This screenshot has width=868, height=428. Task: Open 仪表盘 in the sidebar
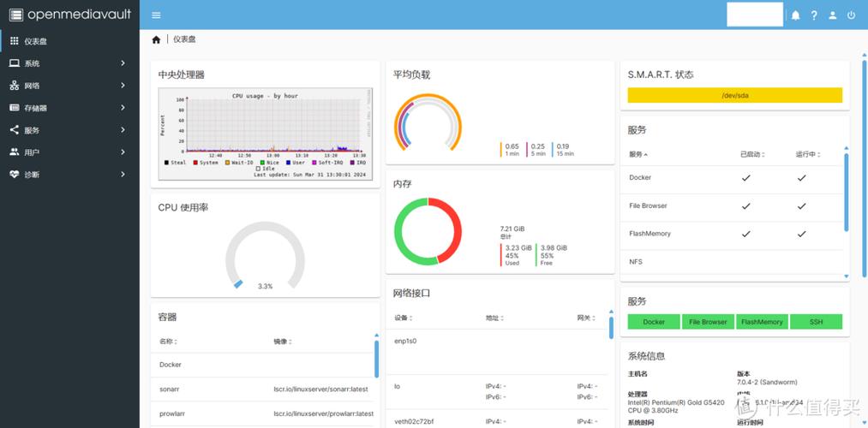69,41
